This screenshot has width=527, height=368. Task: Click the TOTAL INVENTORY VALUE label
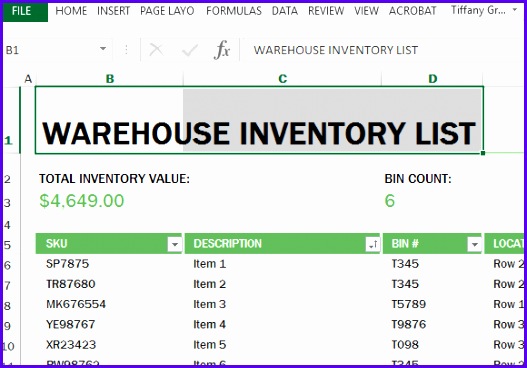click(114, 179)
